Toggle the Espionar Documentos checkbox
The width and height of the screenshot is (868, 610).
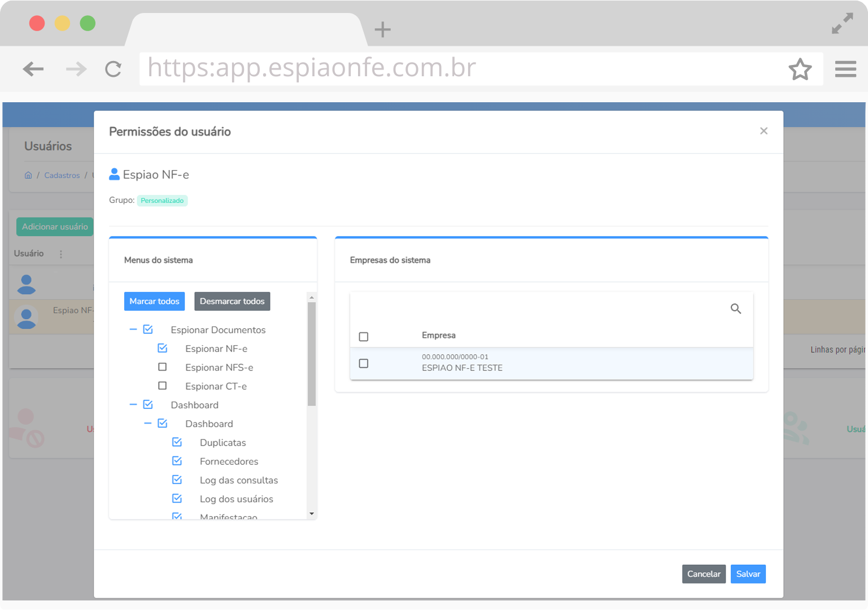click(148, 329)
